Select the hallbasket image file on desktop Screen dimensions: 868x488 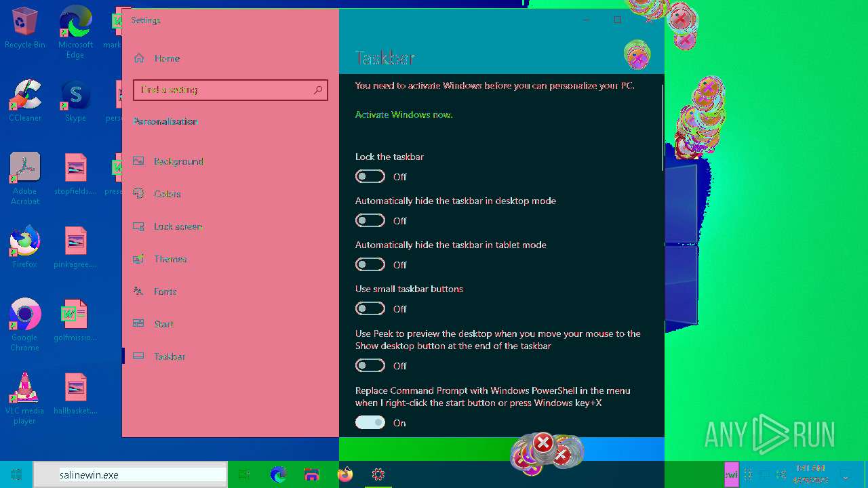(x=75, y=394)
